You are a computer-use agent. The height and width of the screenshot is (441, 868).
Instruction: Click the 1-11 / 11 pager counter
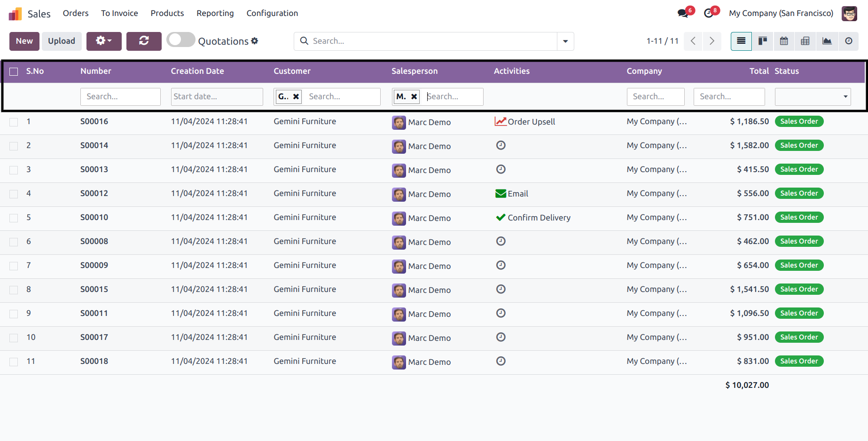coord(662,41)
